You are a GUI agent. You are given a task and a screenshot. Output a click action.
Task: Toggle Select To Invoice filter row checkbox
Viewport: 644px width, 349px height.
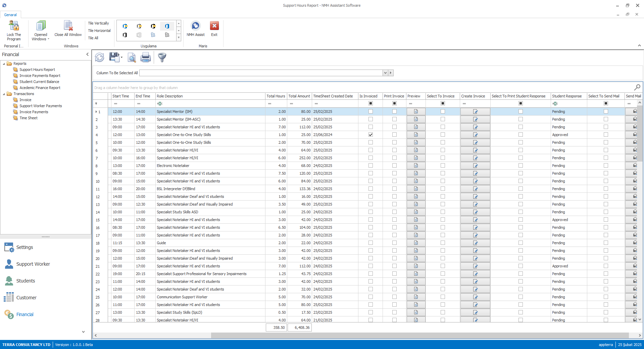[443, 103]
